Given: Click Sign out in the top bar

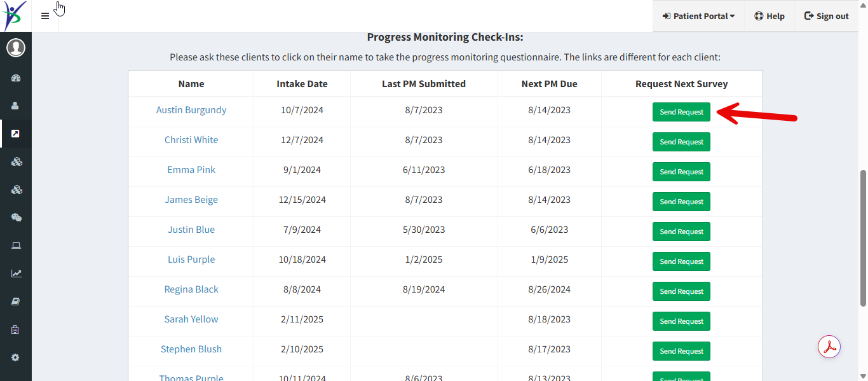Looking at the screenshot, I should click(x=827, y=16).
